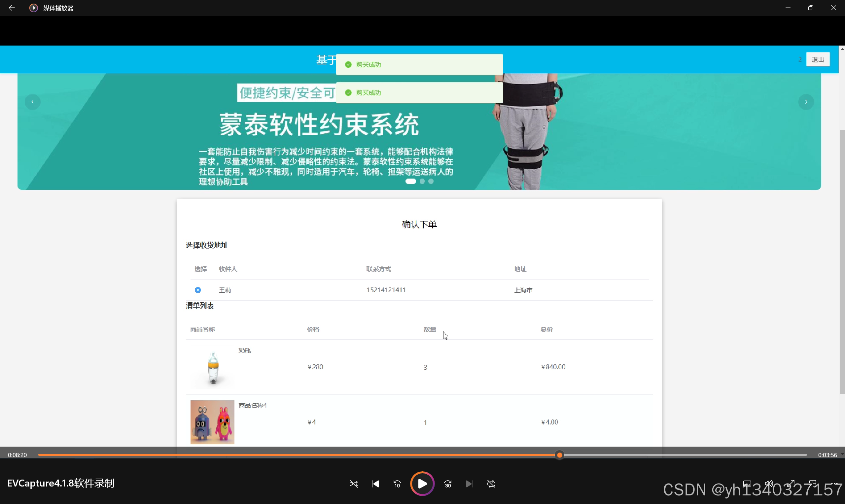Open picture-in-picture mode
Viewport: 845px width, 504px height.
(x=813, y=484)
